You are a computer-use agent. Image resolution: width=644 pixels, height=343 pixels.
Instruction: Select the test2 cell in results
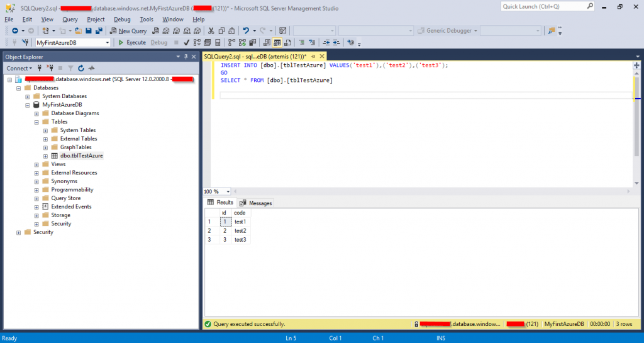click(241, 231)
